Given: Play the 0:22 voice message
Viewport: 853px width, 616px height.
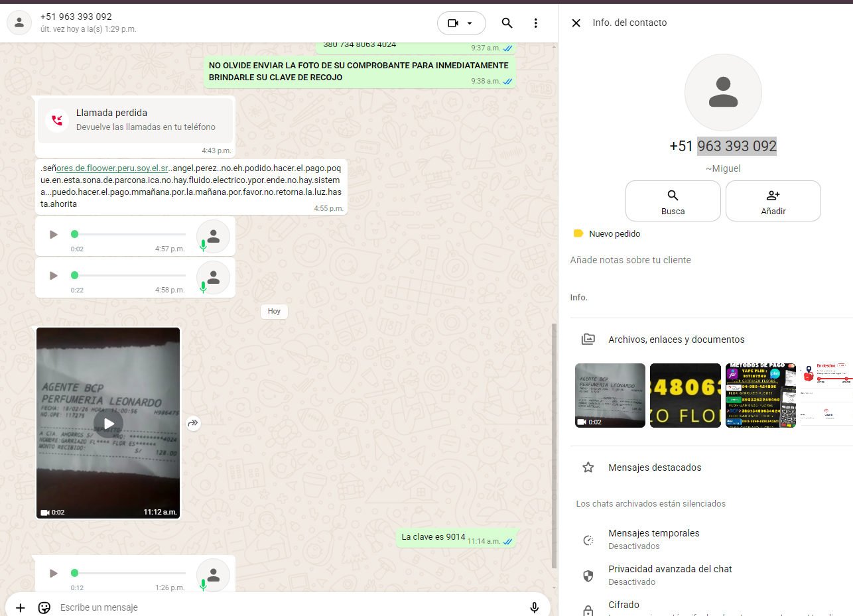Looking at the screenshot, I should click(54, 275).
